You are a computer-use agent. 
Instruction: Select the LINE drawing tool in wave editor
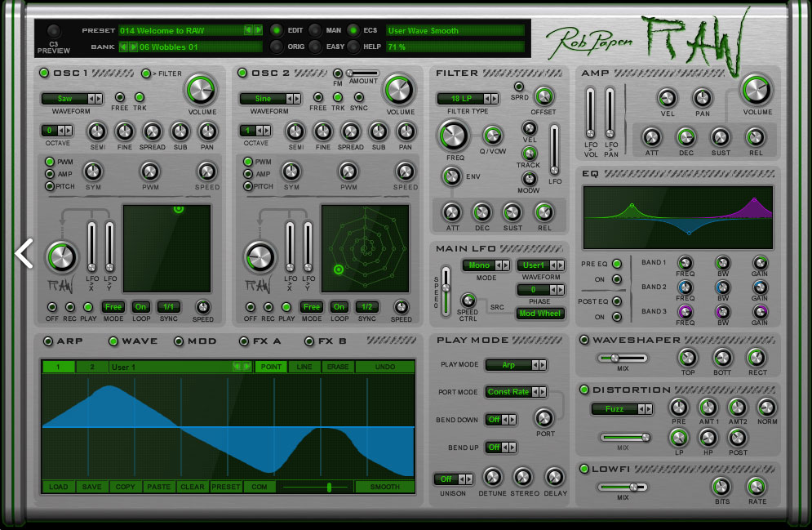pos(304,367)
